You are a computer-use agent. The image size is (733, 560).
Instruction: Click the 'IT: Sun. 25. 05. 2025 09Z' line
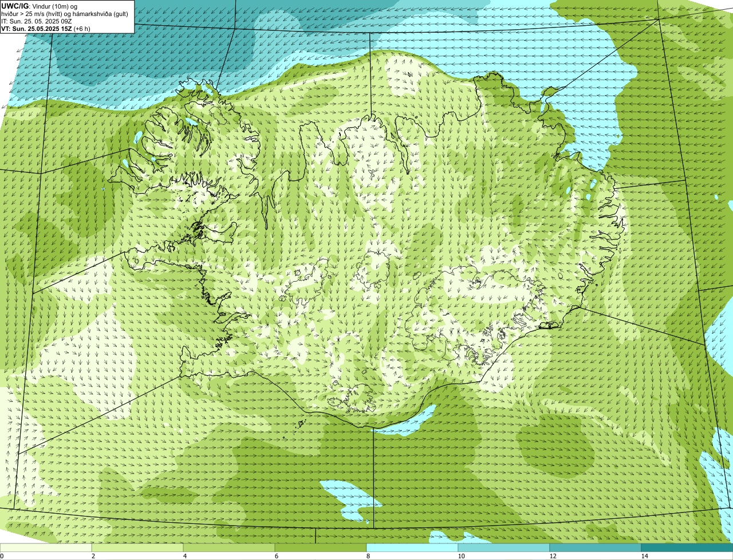[x=37, y=21]
